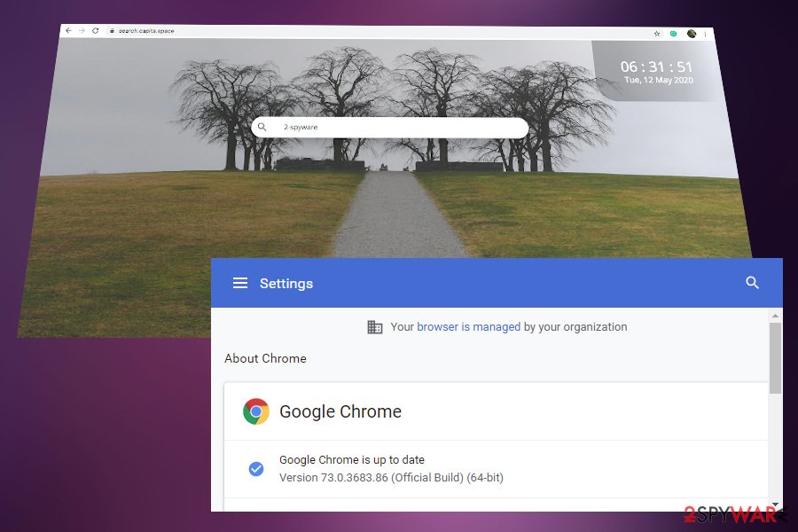Open the green extension icon in the toolbar

click(x=673, y=34)
